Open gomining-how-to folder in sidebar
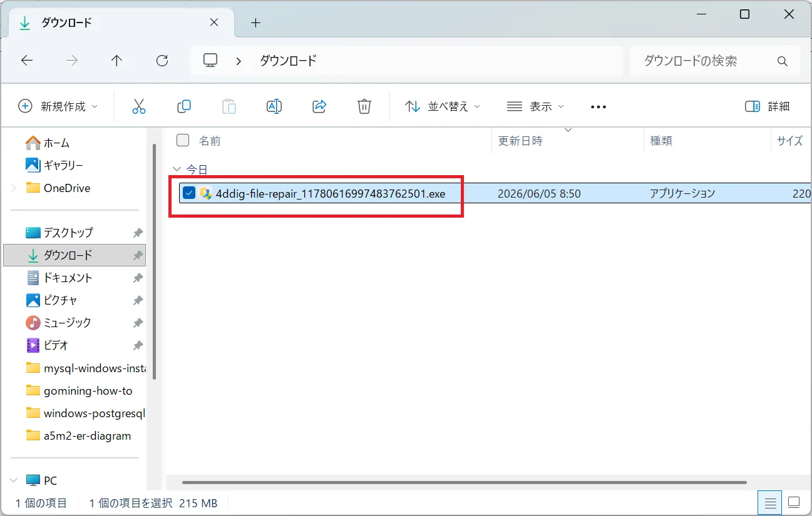The width and height of the screenshot is (812, 516). tap(79, 390)
